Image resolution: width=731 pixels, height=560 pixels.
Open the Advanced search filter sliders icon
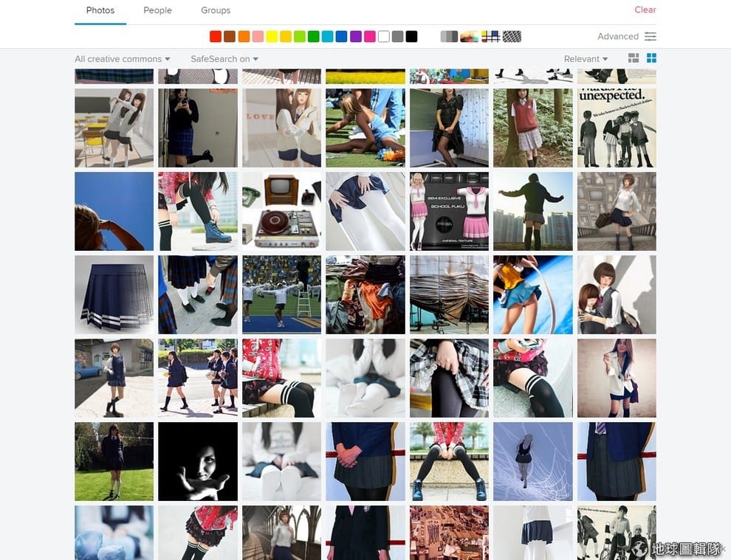point(651,36)
